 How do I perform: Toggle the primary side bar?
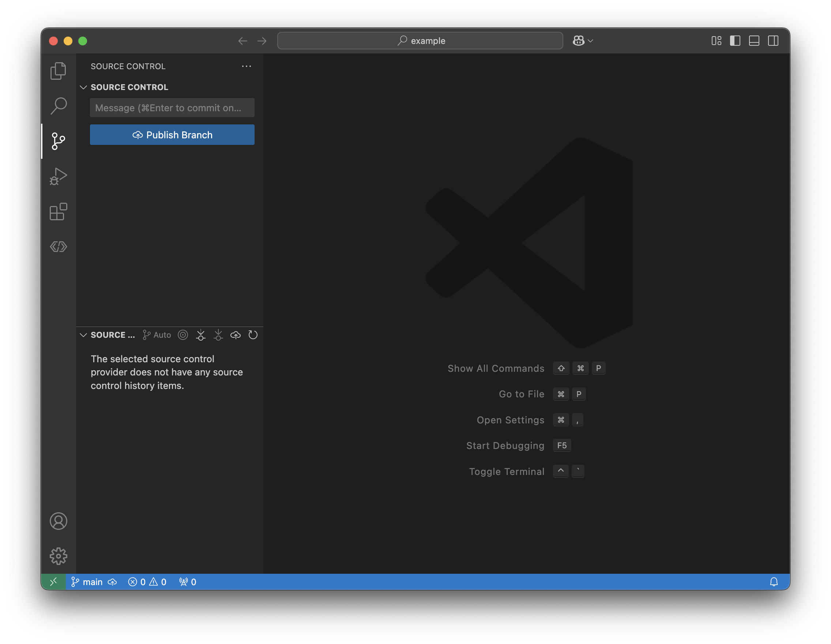pos(735,41)
